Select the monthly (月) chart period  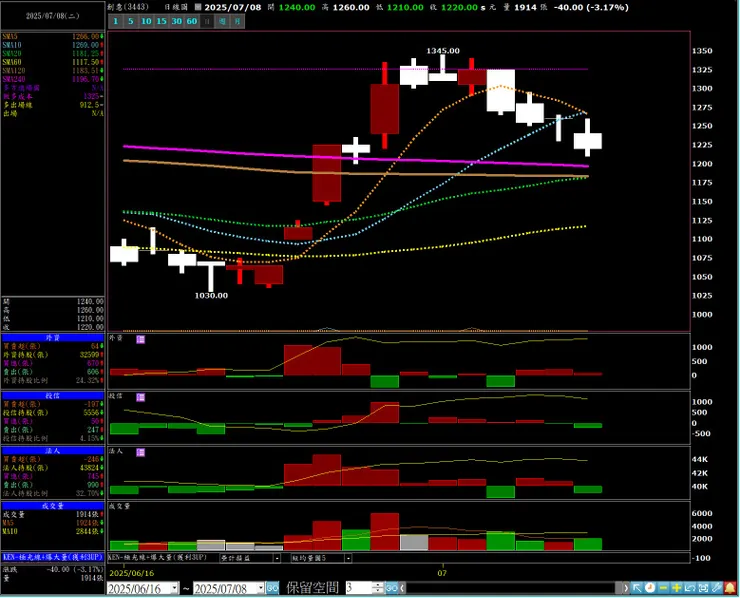click(x=237, y=21)
